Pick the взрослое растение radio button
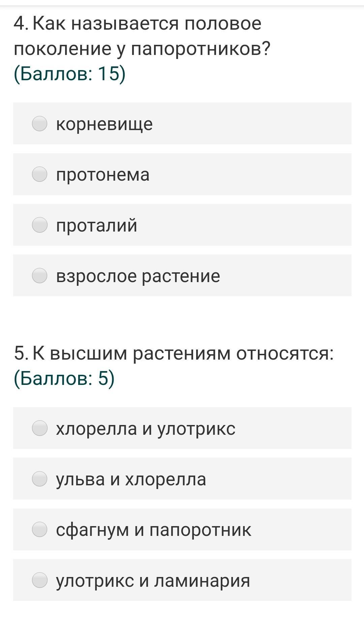The image size is (364, 638). tap(39, 276)
